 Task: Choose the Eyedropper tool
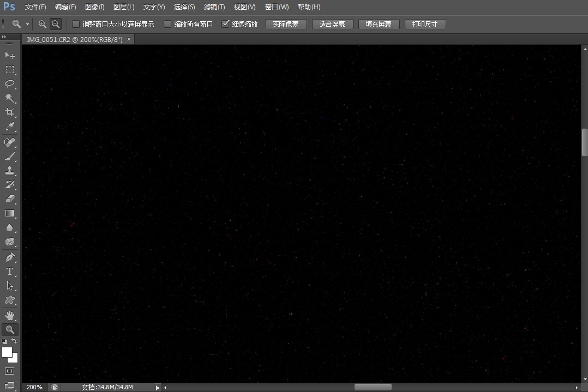pos(10,126)
